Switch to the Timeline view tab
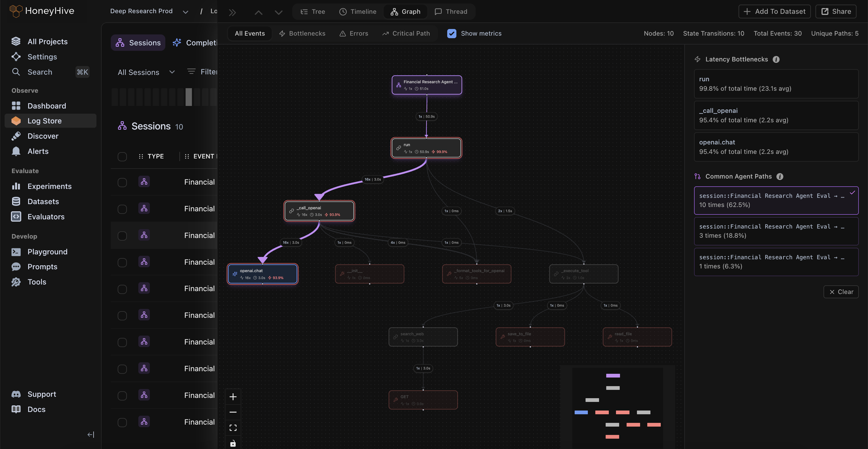Viewport: 868px width, 449px height. [358, 11]
